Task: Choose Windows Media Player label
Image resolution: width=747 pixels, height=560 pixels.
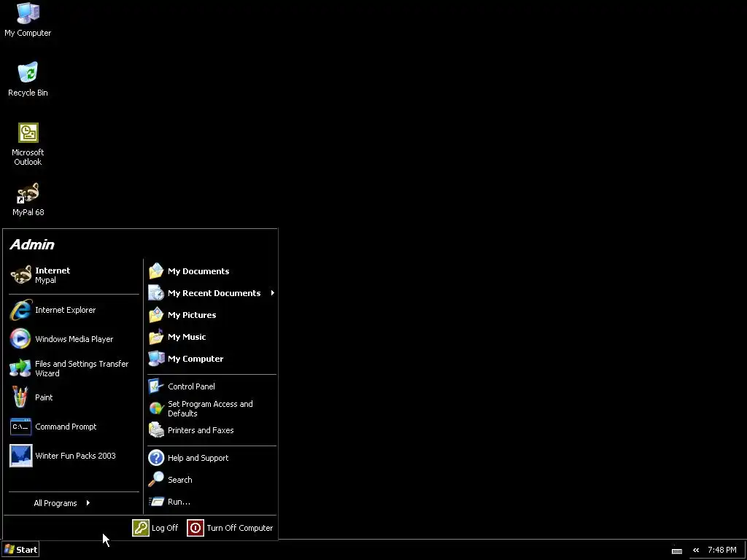Action: coord(74,339)
